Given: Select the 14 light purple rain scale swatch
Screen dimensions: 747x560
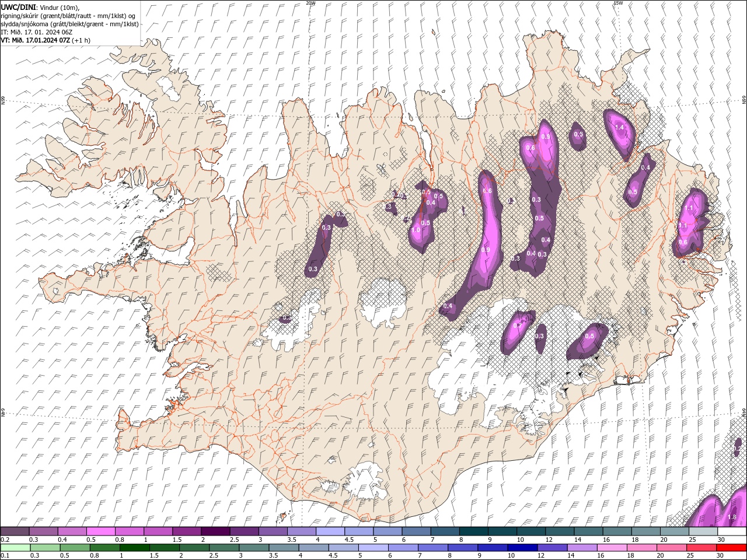Looking at the screenshot, I should [x=582, y=548].
